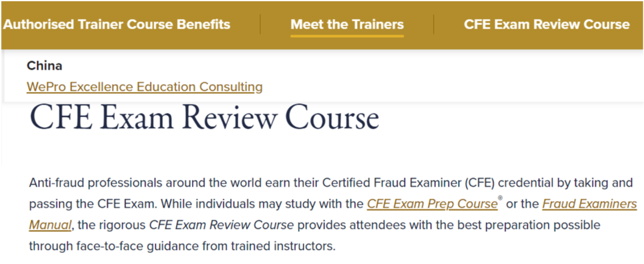Open WePro Excellence Education Consulting link
Viewport: 644px width, 264px height.
coord(144,87)
